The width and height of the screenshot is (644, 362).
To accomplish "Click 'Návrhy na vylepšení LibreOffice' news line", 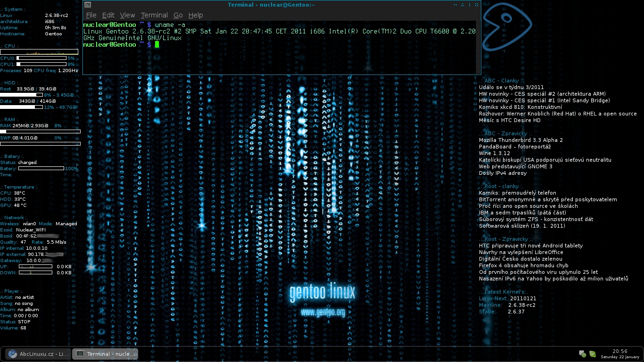I will click(521, 252).
